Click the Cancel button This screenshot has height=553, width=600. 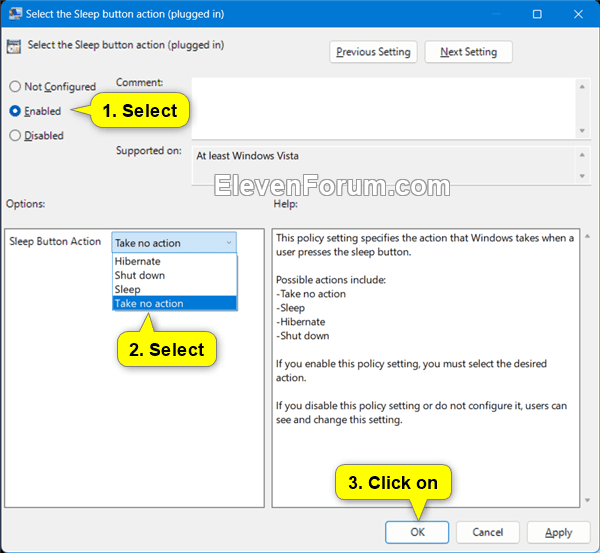(488, 532)
